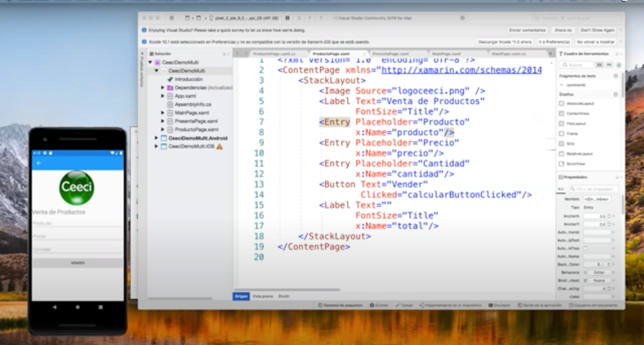Open the Vista previa view tab
Viewport: 644px width, 345px height.
pos(263,296)
